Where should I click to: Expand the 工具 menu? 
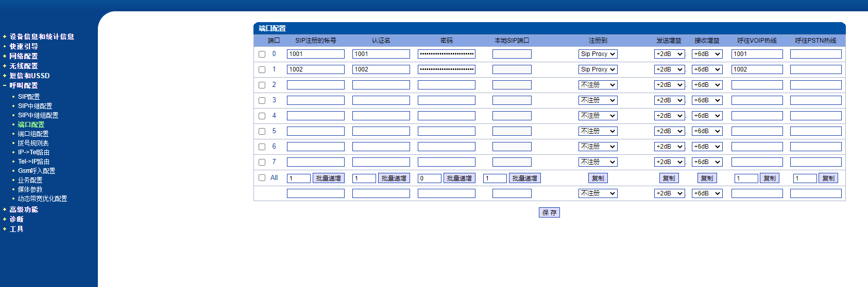pyautogui.click(x=16, y=229)
